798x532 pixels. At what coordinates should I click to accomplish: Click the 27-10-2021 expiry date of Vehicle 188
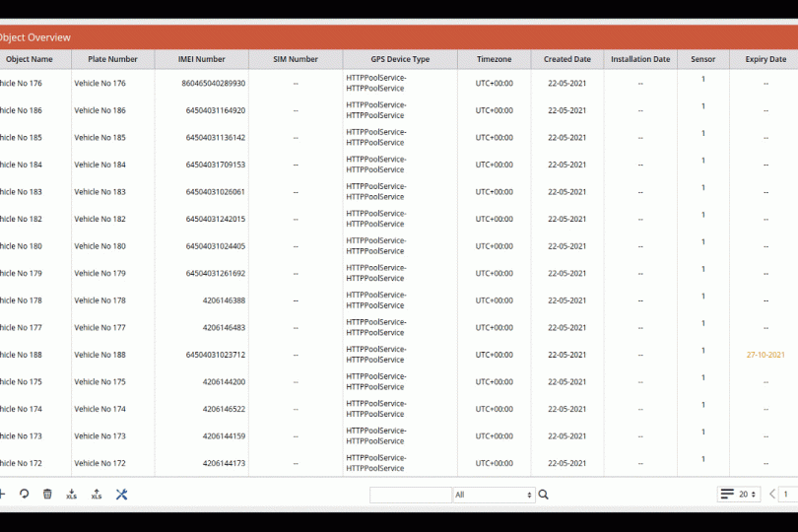(765, 355)
